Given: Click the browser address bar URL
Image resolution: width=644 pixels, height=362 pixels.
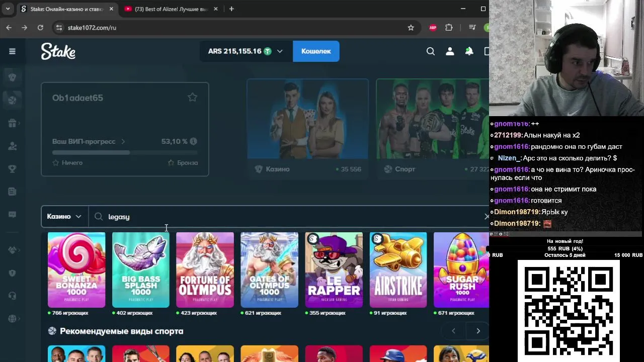Looking at the screenshot, I should [x=92, y=28].
